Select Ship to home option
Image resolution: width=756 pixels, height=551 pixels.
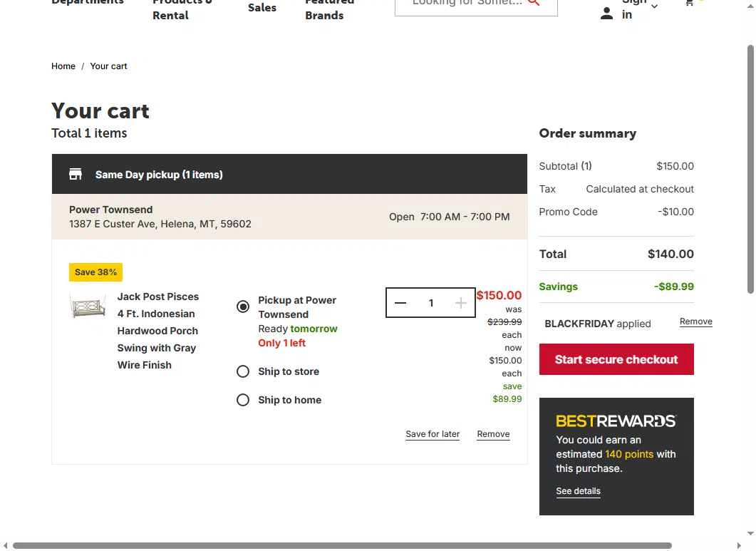(x=243, y=400)
